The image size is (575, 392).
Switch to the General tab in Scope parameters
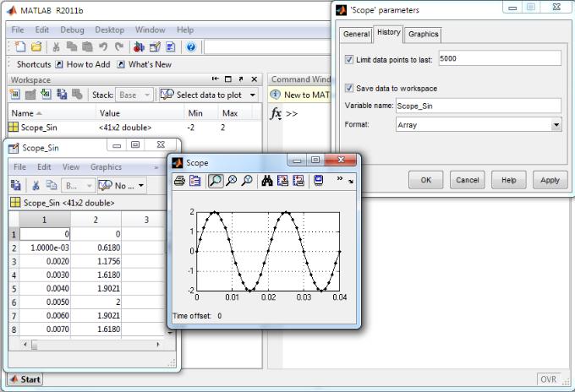point(356,35)
